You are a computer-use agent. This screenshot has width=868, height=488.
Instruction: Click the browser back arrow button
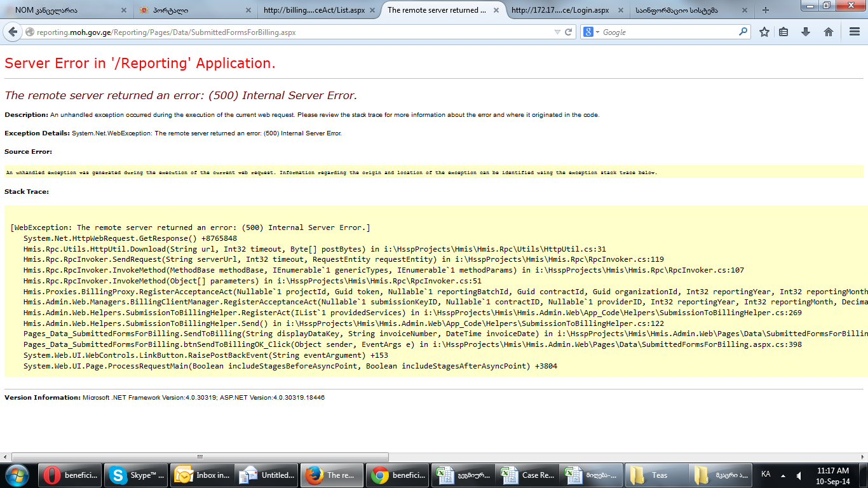pos(13,32)
